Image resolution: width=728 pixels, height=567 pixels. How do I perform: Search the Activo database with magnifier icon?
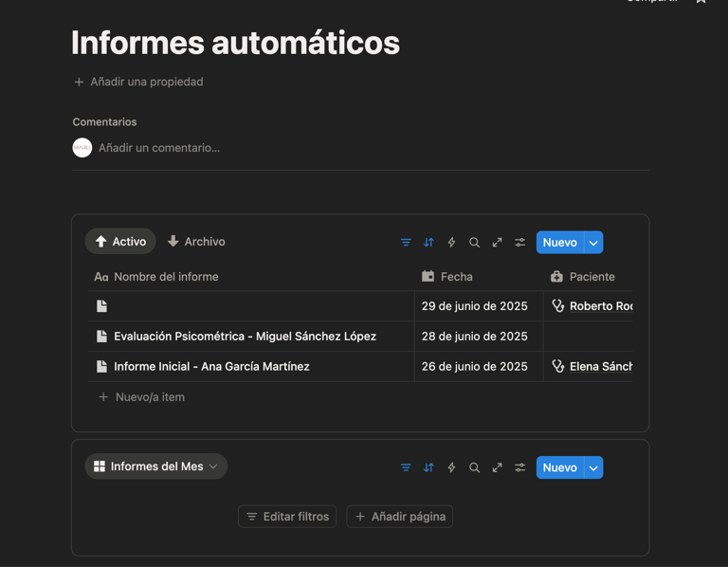pyautogui.click(x=474, y=243)
